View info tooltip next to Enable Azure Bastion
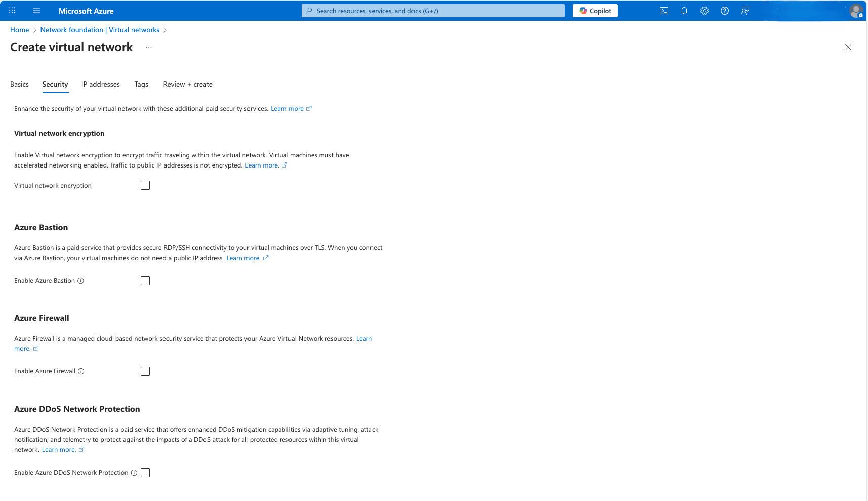This screenshot has height=501, width=868. (x=81, y=280)
